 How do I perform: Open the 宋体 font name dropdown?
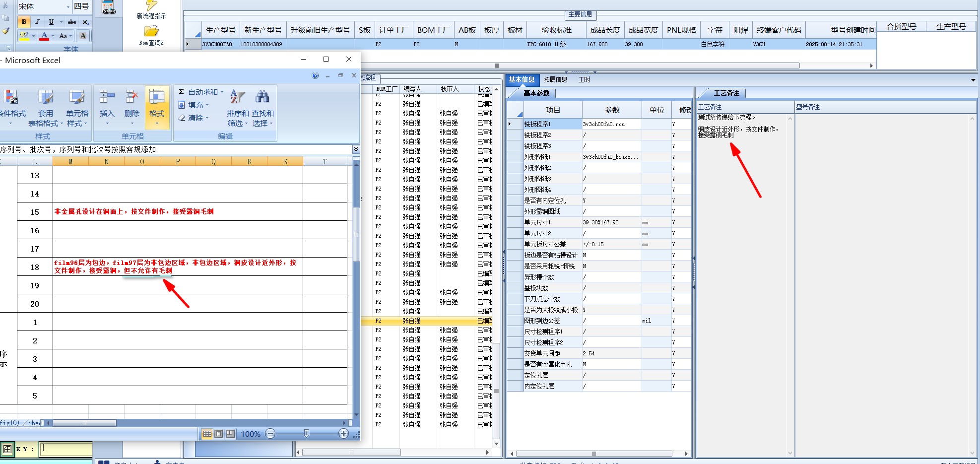68,7
